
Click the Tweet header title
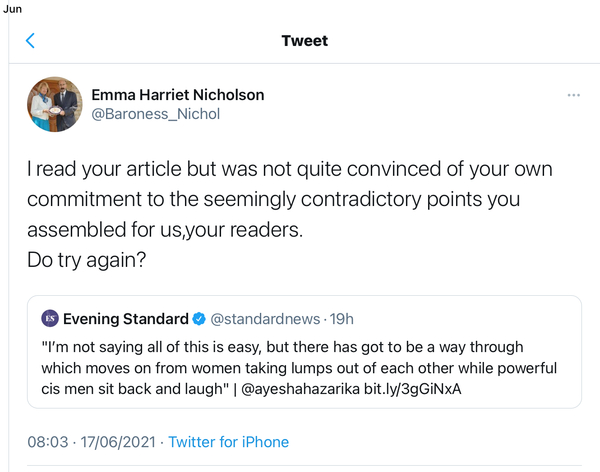[x=304, y=41]
